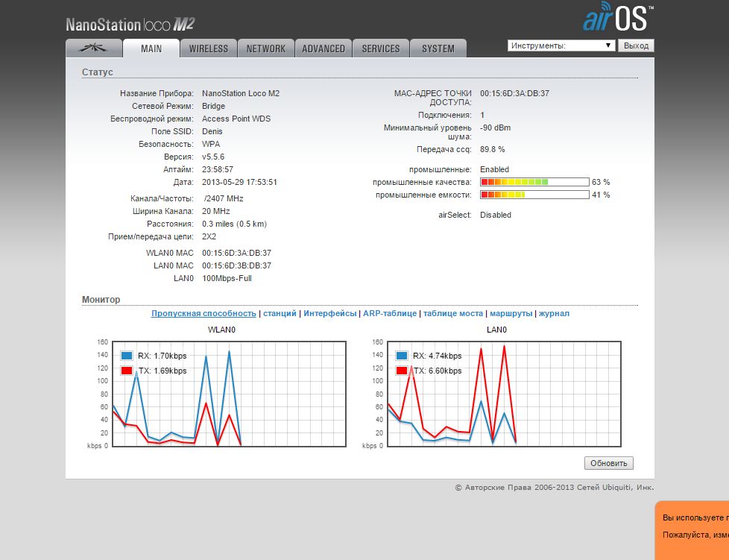Click the Монитор section heading
This screenshot has height=560, width=729.
point(101,300)
